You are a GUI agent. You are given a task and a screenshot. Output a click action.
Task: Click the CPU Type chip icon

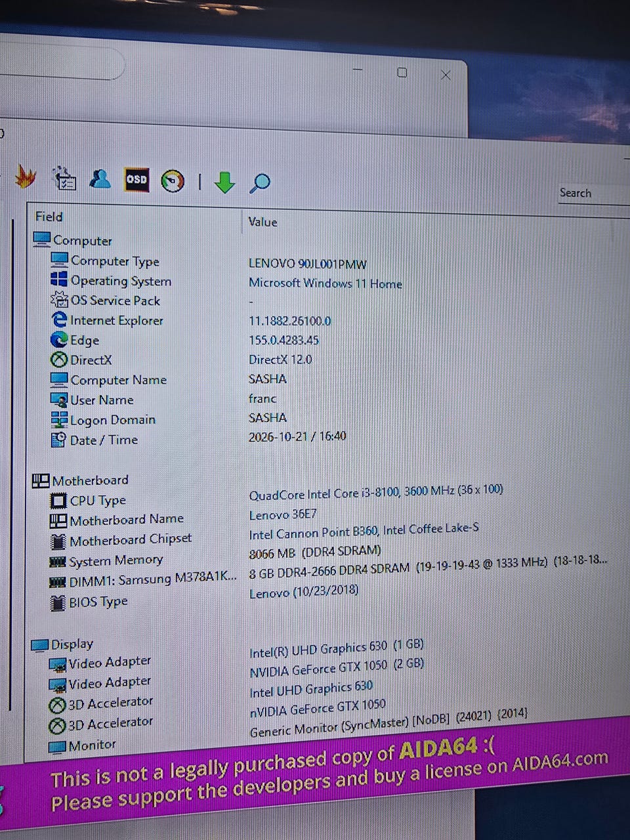coord(58,501)
